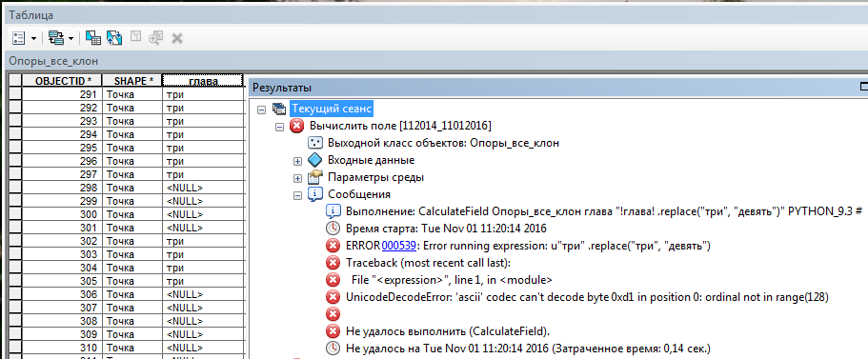Click the Параметры среды environment icon
The height and width of the screenshot is (359, 868).
315,177
